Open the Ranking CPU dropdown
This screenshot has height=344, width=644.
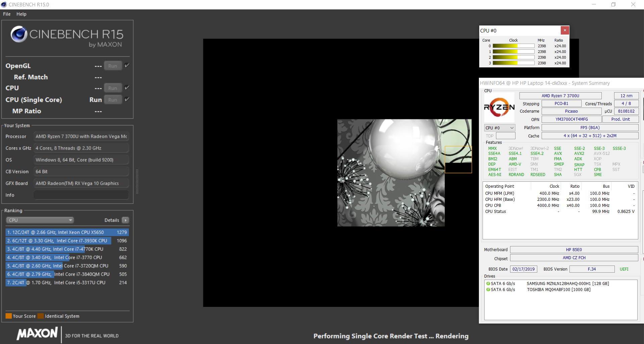point(40,220)
